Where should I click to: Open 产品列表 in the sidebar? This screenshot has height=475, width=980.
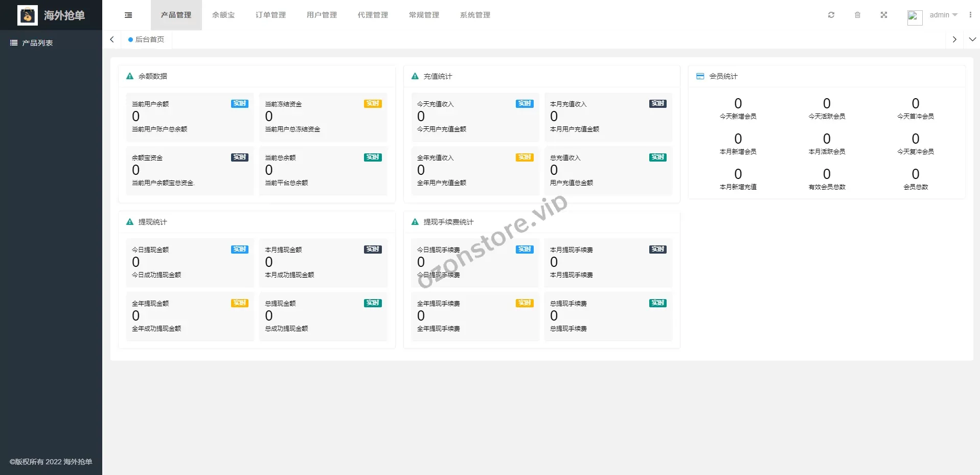(x=37, y=43)
